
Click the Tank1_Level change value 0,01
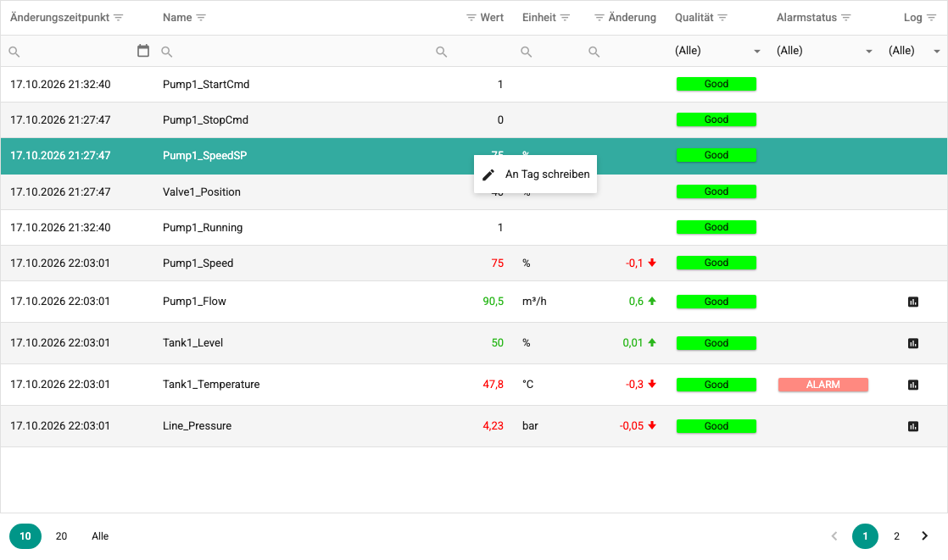633,343
